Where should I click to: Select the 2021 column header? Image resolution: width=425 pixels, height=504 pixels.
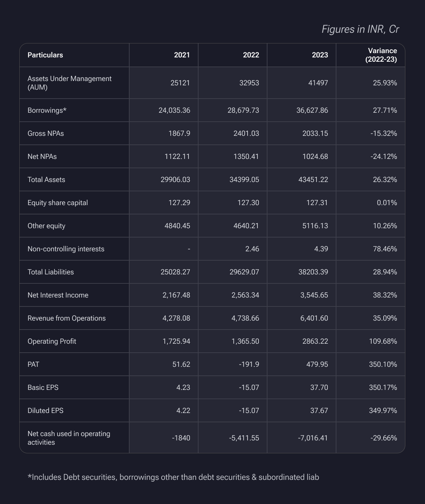click(x=182, y=55)
